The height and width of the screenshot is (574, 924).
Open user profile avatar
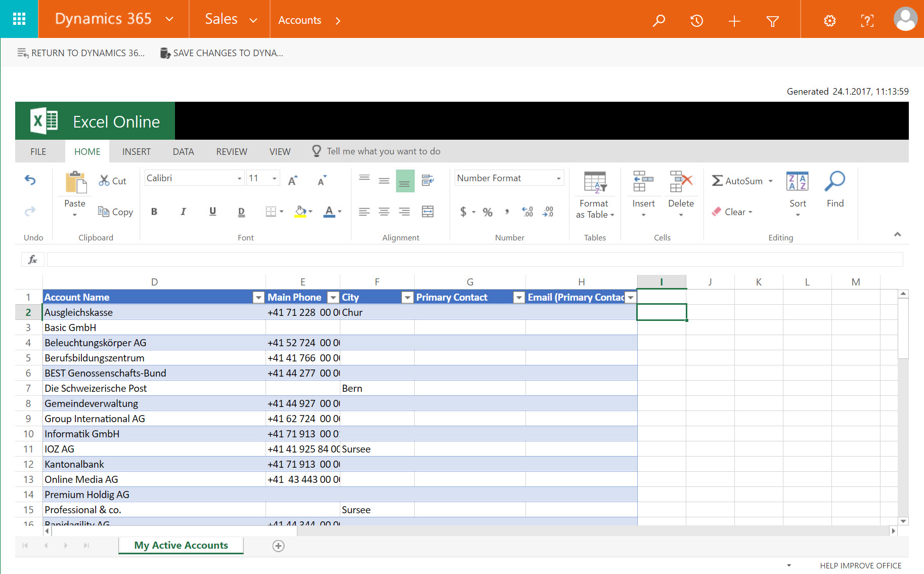pyautogui.click(x=905, y=19)
